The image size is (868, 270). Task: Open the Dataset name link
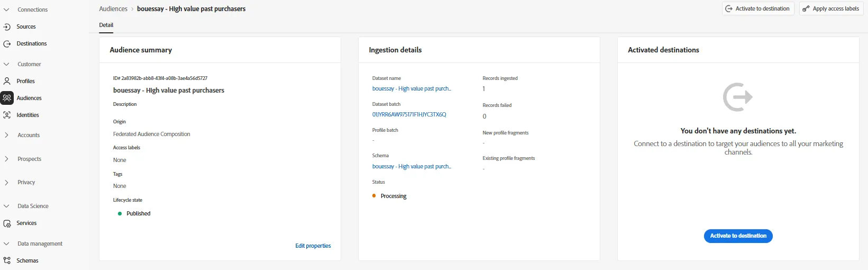[412, 88]
